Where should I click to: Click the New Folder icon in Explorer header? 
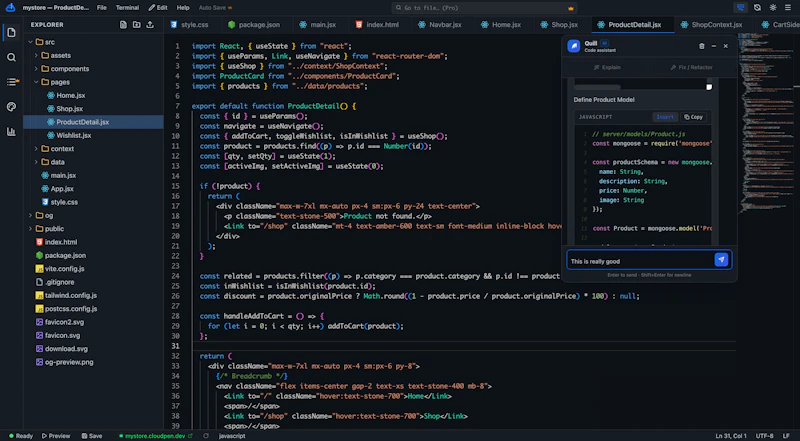pyautogui.click(x=136, y=24)
